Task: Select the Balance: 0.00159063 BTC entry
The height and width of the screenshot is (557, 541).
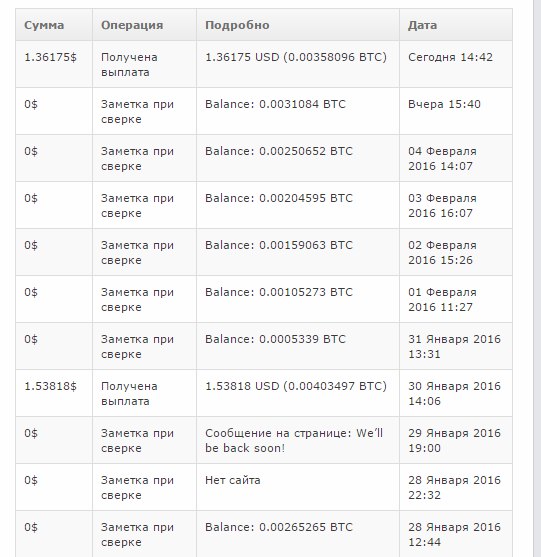Action: 278,245
